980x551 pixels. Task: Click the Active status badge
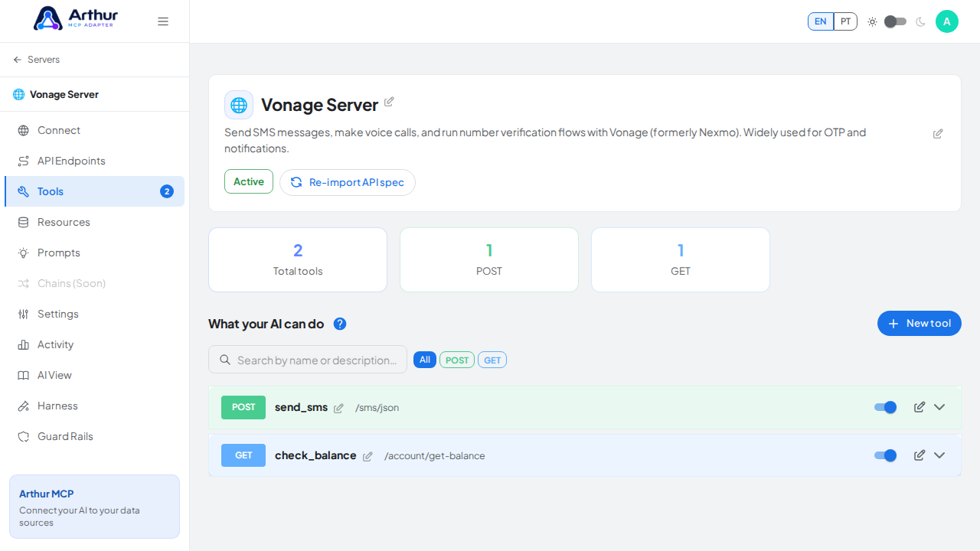coord(249,181)
